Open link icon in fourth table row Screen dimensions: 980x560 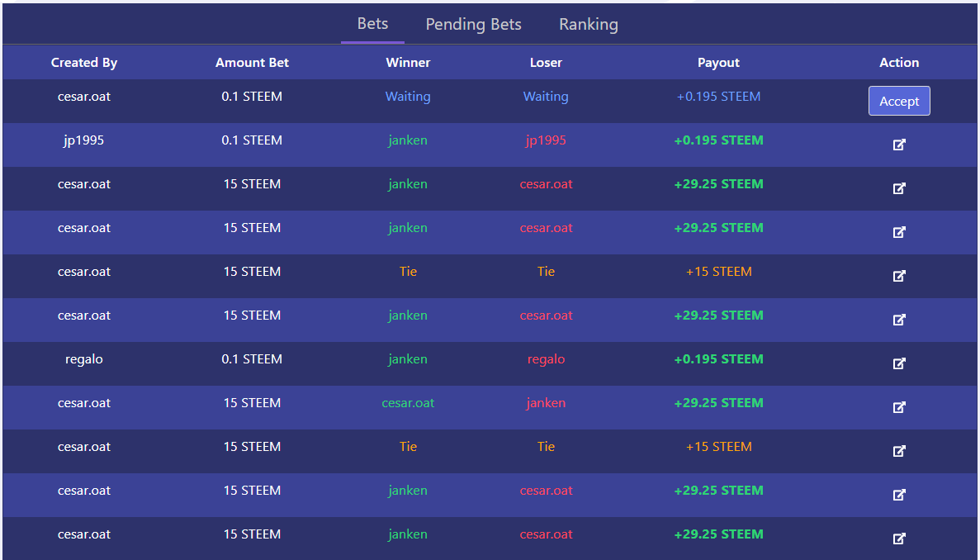click(x=899, y=232)
